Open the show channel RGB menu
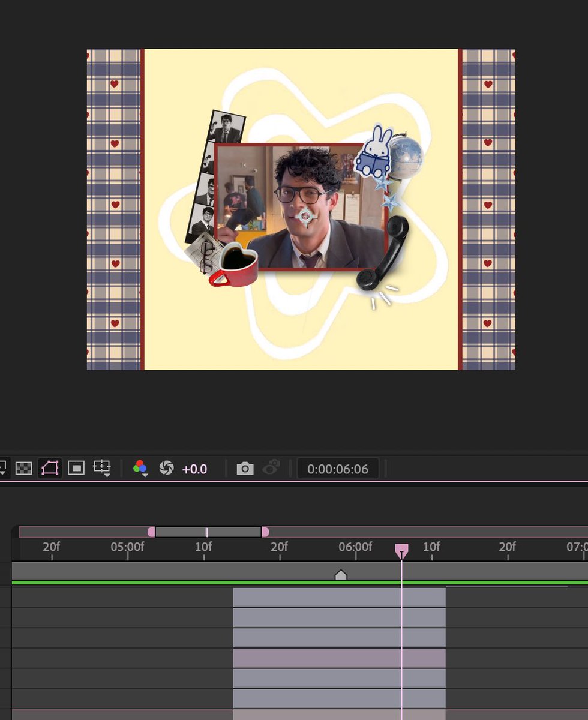Screen dimensions: 588x720 click(x=141, y=469)
